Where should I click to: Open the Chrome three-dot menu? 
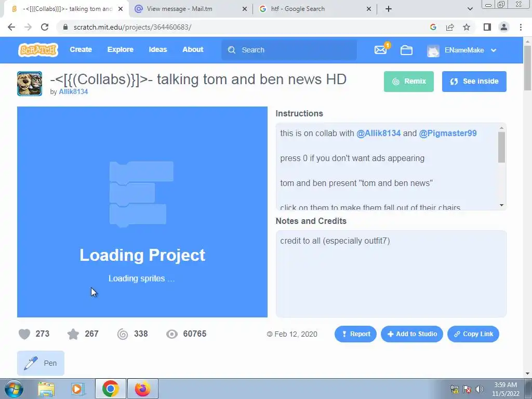pos(521,27)
